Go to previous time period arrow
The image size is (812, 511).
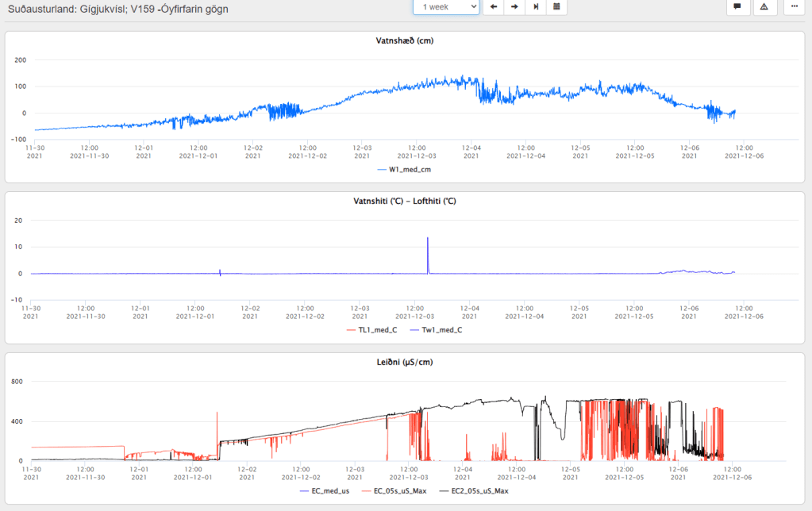click(x=494, y=7)
